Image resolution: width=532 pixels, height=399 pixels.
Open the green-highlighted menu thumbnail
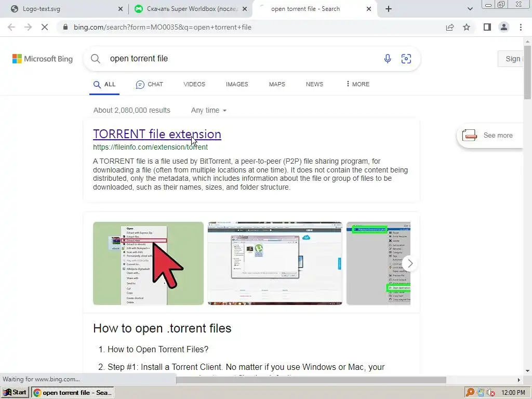378,263
